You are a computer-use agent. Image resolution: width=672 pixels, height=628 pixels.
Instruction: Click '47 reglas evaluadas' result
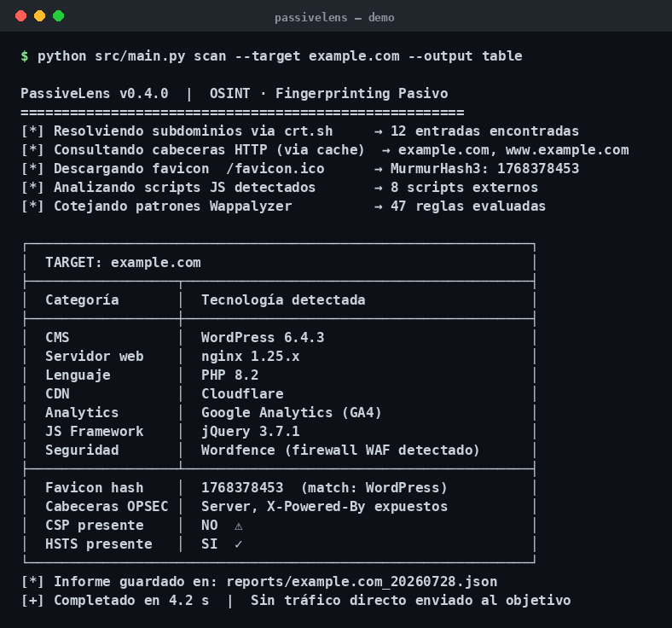point(468,206)
